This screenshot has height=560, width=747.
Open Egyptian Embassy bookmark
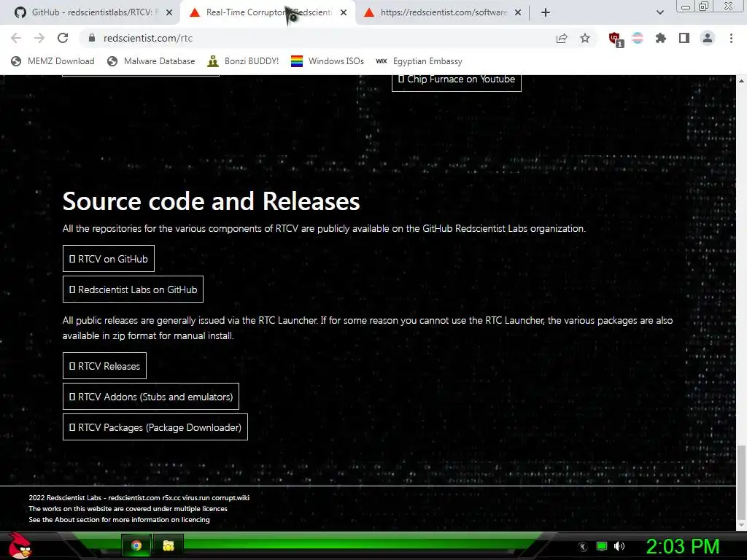coord(419,61)
